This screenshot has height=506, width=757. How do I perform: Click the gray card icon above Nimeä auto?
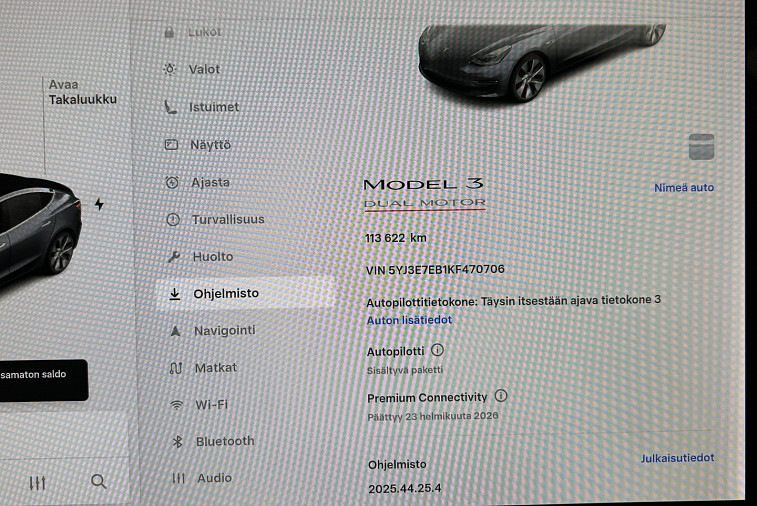coord(701,147)
